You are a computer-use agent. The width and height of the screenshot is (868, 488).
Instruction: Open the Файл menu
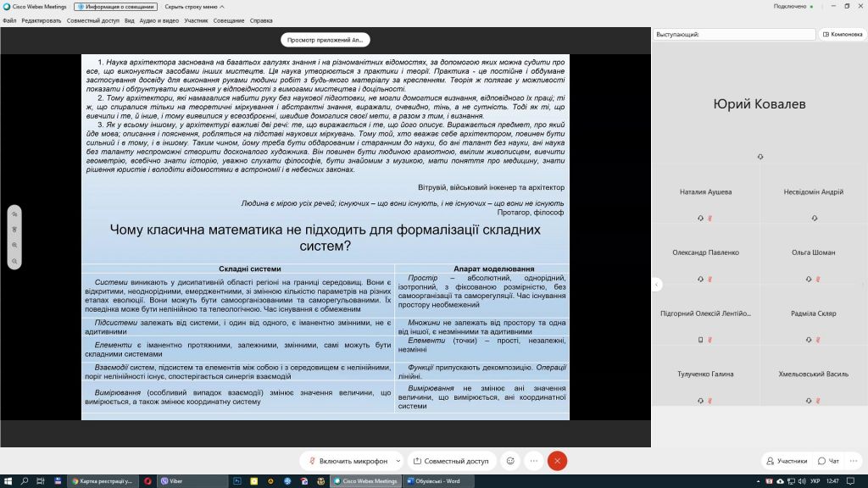tap(9, 20)
